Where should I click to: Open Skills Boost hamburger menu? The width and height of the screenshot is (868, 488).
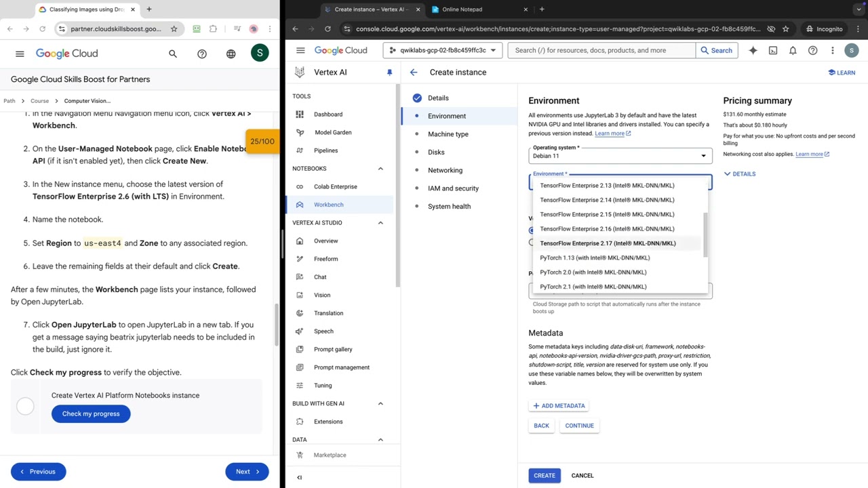pos(20,54)
